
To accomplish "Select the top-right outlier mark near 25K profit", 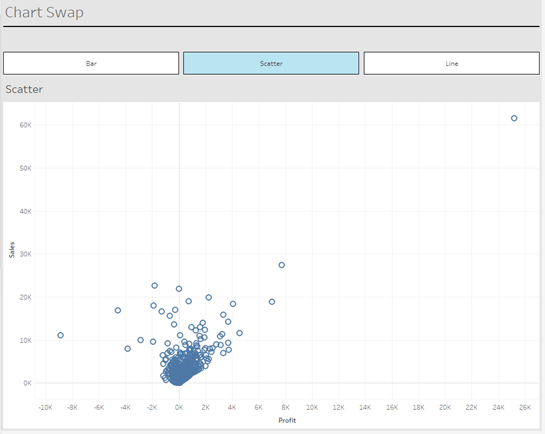I will click(x=514, y=118).
